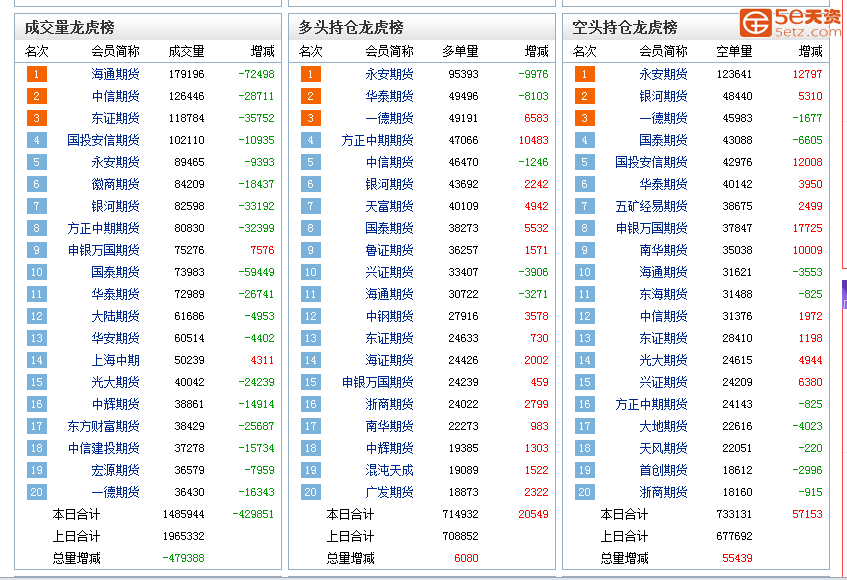Select the 多头持仓龙虎榜 table title
Screen dimensions: 847x580
click(351, 27)
